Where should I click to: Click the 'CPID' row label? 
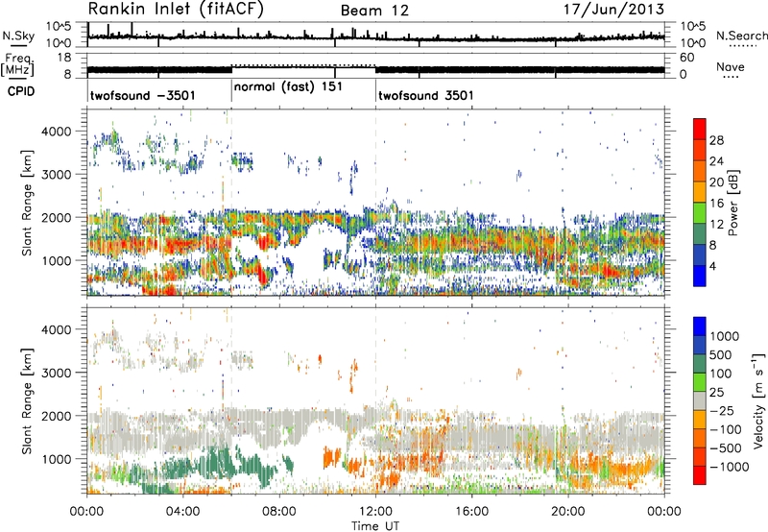[21, 91]
